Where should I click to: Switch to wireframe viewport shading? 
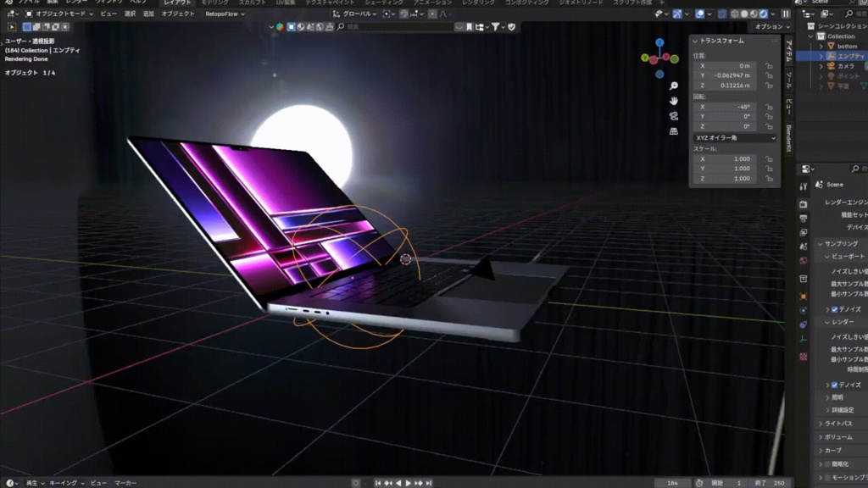[734, 14]
